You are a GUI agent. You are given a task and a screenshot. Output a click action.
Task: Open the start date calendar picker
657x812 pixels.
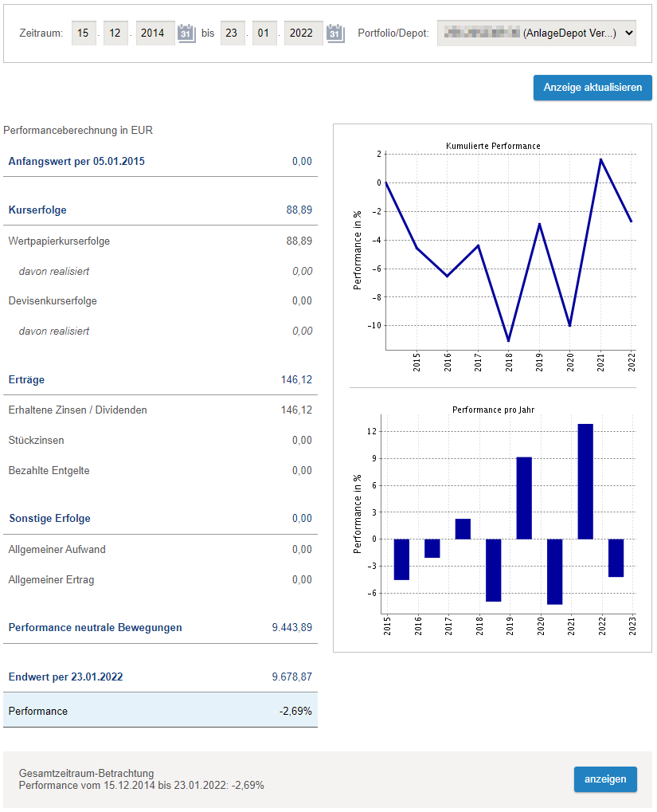[x=186, y=33]
